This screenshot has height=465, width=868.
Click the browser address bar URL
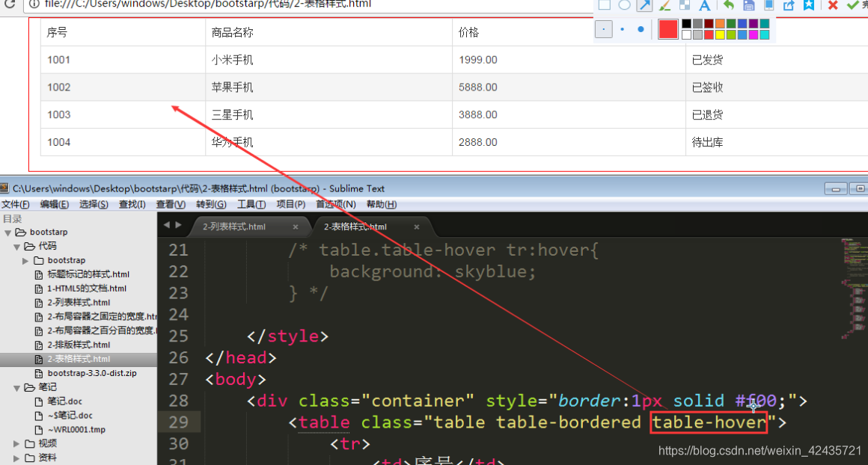pos(207,4)
